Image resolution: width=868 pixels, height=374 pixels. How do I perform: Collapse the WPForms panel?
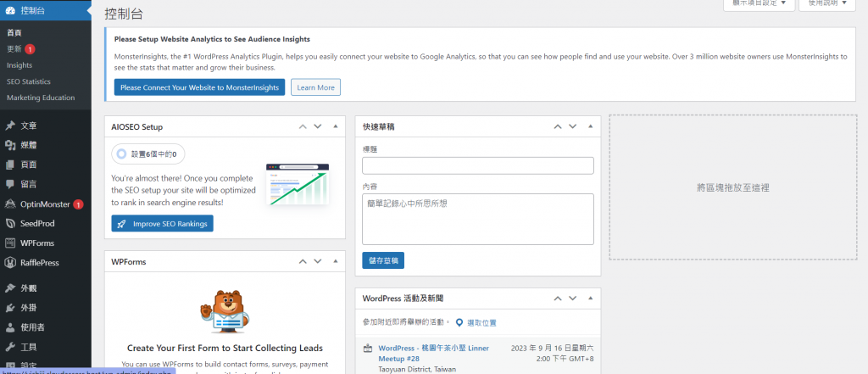(x=335, y=261)
